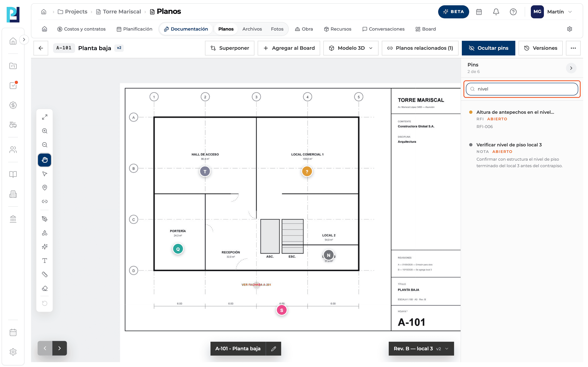This screenshot has height=367, width=588.
Task: Open Planos relacionados (1)
Action: tap(420, 48)
